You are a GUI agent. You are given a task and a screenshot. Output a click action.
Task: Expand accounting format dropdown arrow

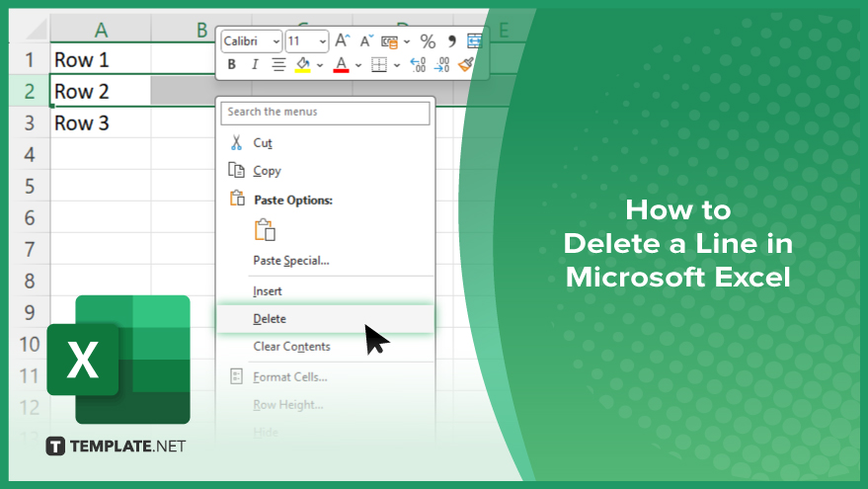tap(407, 41)
